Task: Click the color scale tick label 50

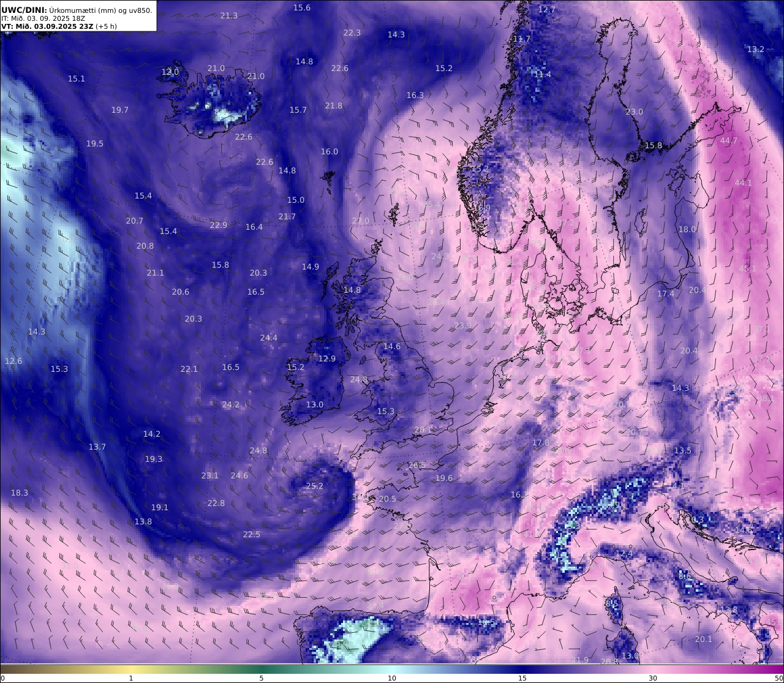Action: [779, 678]
